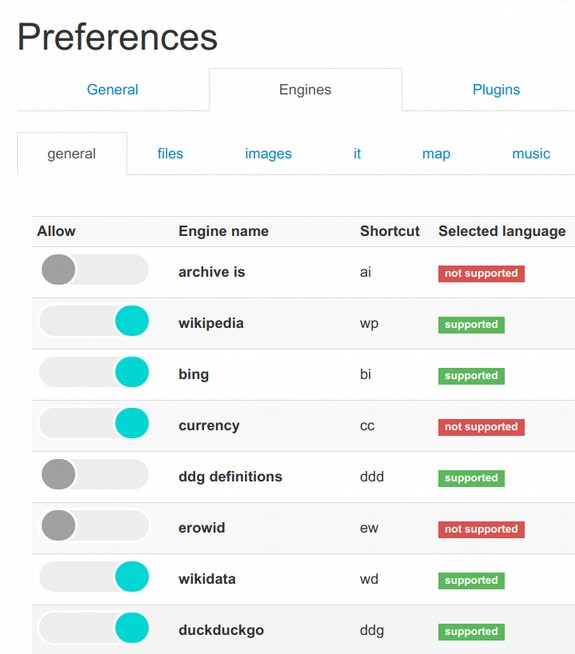This screenshot has height=654, width=575.
Task: Select the 'ew' shortcut cell
Action: [369, 528]
